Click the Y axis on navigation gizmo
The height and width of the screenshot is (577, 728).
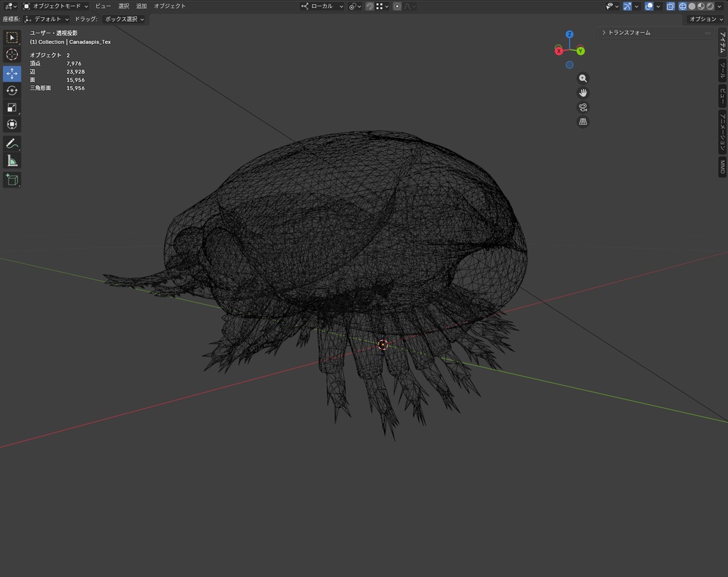click(580, 51)
